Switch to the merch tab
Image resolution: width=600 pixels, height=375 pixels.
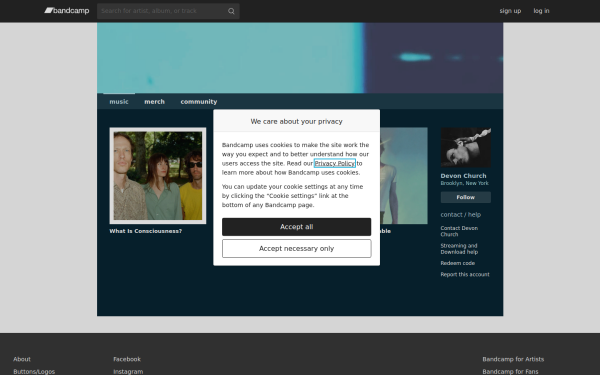(x=155, y=101)
